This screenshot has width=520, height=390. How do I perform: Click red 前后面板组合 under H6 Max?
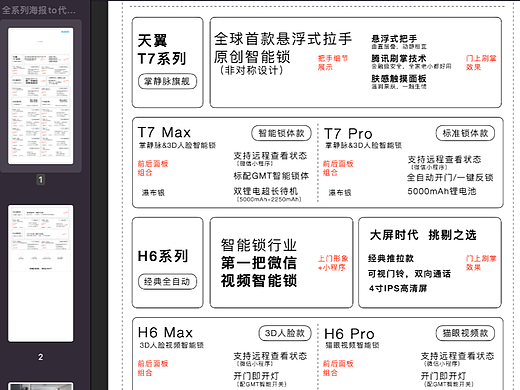[x=153, y=368]
